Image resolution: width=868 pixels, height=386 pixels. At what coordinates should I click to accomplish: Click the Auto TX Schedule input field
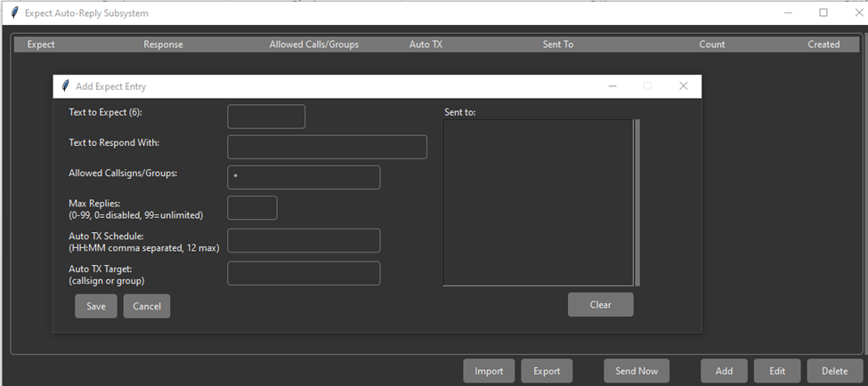point(304,240)
